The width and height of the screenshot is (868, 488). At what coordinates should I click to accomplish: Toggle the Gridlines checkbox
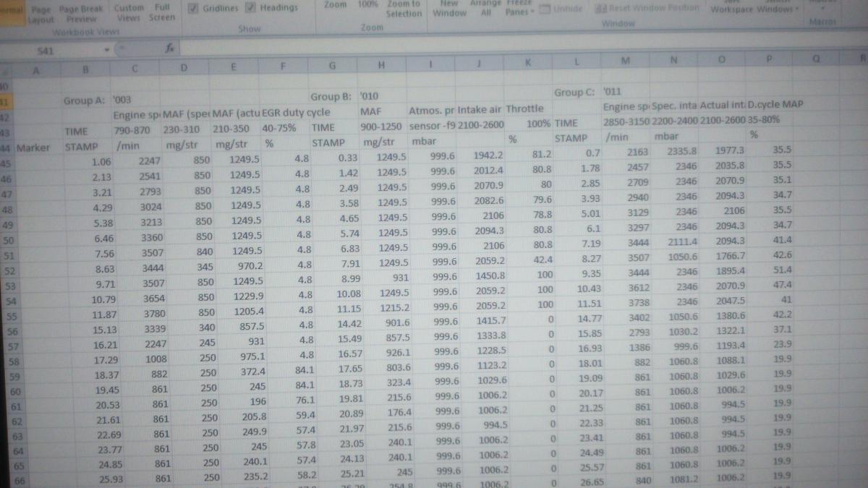coord(193,8)
